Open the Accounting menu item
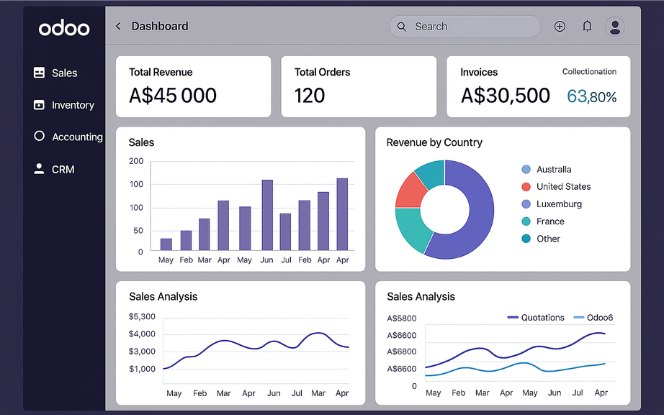The height and width of the screenshot is (415, 664). [x=77, y=137]
